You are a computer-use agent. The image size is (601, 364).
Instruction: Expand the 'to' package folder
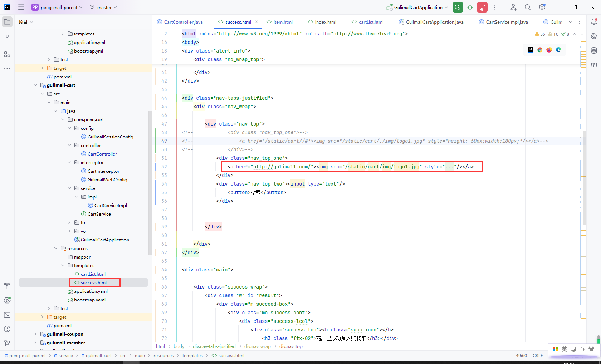[69, 222]
